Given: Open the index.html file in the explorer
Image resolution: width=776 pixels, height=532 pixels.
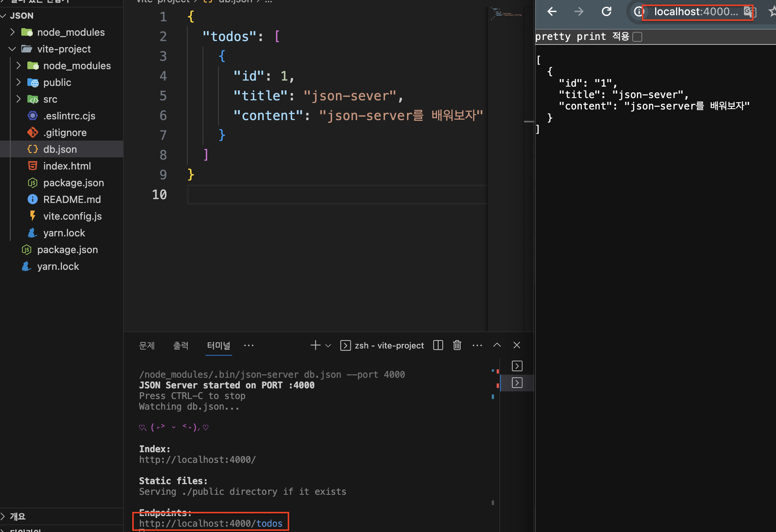Looking at the screenshot, I should (x=67, y=166).
